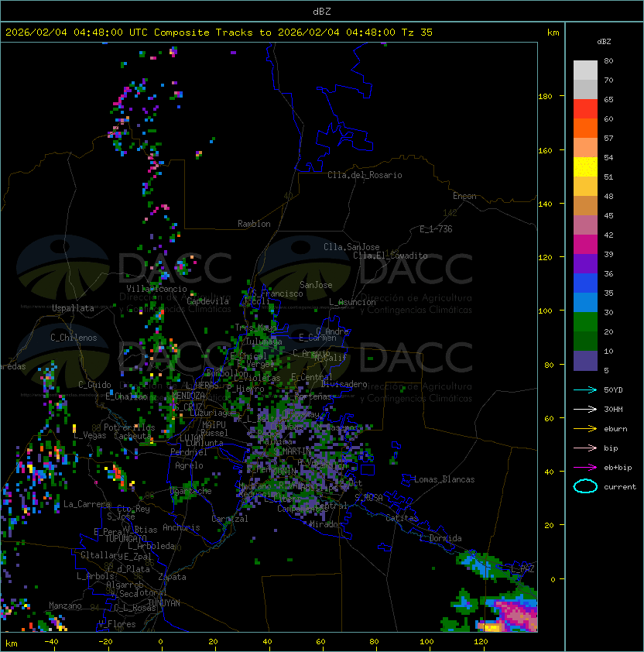644x652 pixels.
Task: Click the 'C_Guido' map label
Action: [94, 385]
